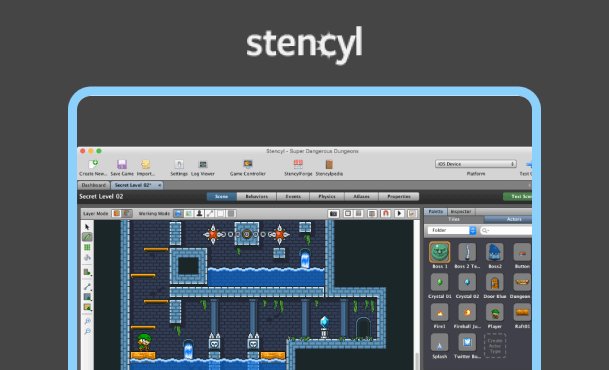Open the Folder dropdown in palette
Viewport: 609px width, 370px height.
tap(452, 230)
